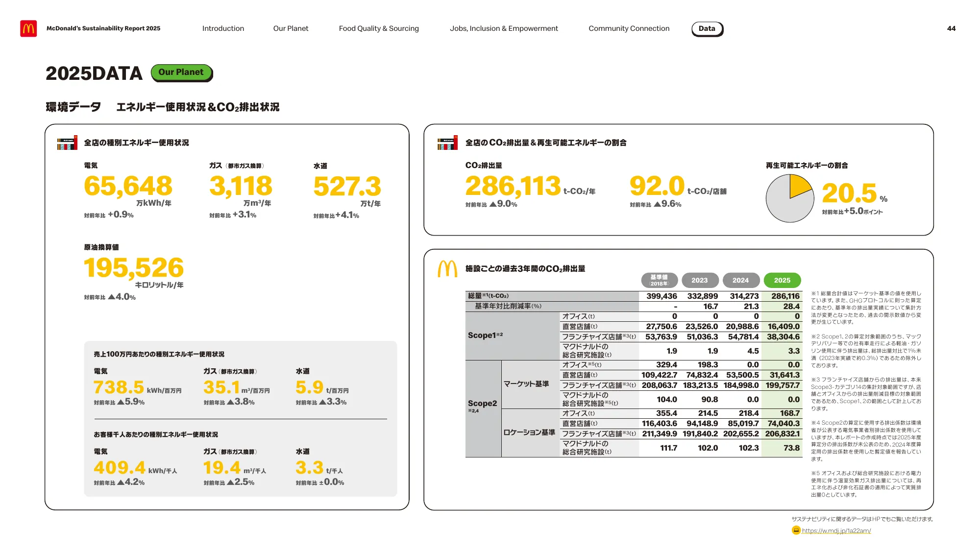The width and height of the screenshot is (980, 551).
Task: Open the Our Planet navigation tab
Action: pos(291,28)
